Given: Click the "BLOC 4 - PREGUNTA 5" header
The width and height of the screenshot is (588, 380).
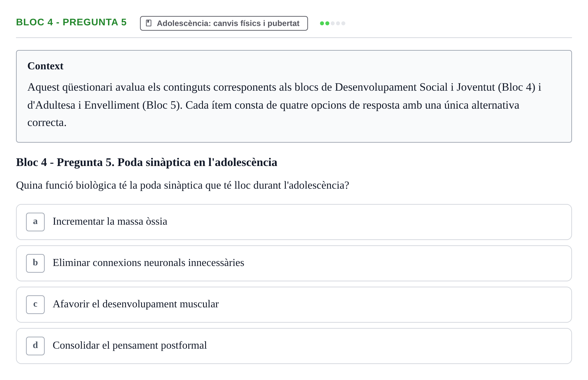Looking at the screenshot, I should point(71,22).
